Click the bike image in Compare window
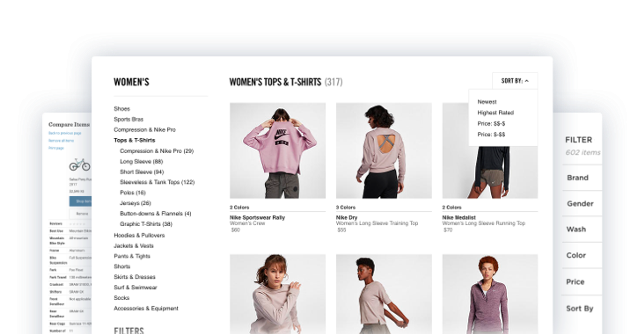This screenshot has height=334, width=644. coord(80,164)
